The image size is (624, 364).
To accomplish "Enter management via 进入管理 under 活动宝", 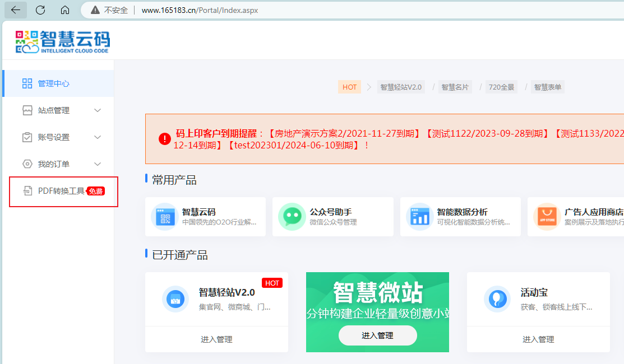I will (x=538, y=339).
